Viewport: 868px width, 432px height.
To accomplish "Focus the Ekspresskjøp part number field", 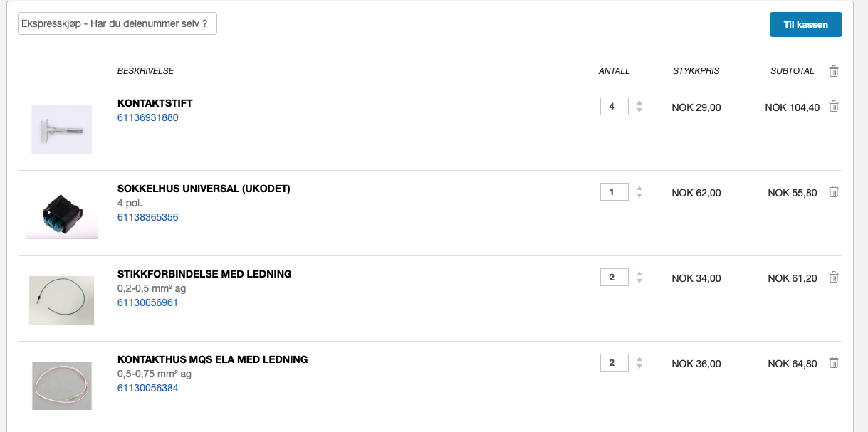I will (117, 23).
